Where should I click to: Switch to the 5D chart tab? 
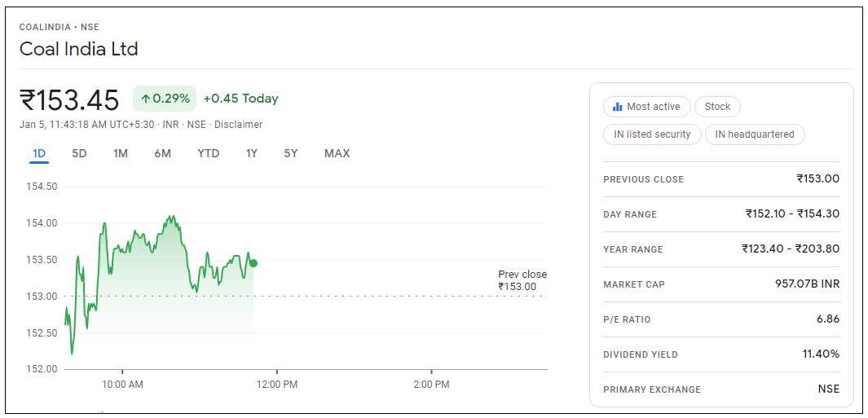tap(79, 153)
